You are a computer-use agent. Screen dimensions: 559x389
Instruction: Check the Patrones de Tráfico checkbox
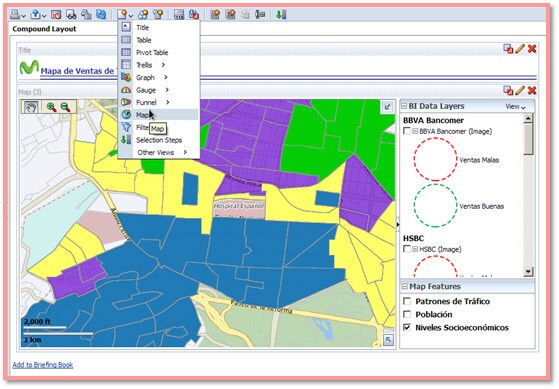click(407, 301)
